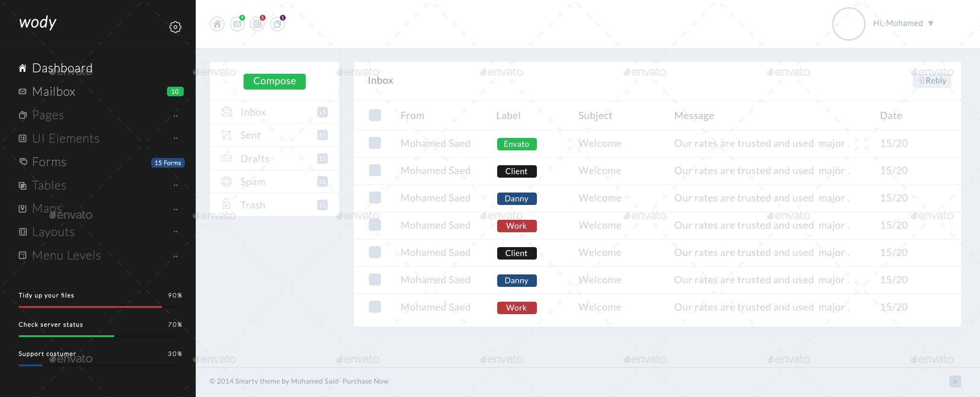
Task: Open the mail notifications icon
Action: 237,24
